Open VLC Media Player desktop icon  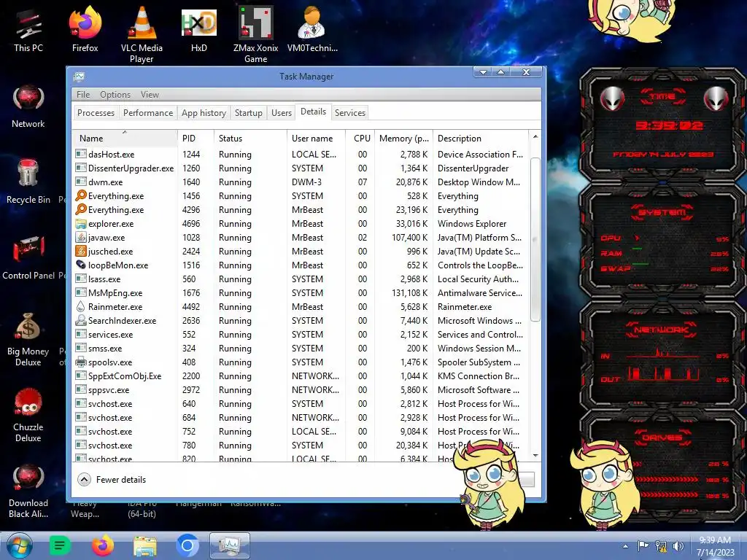click(x=142, y=34)
